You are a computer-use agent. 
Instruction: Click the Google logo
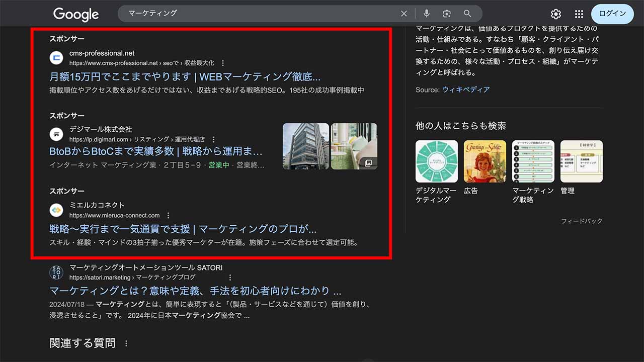(x=76, y=14)
